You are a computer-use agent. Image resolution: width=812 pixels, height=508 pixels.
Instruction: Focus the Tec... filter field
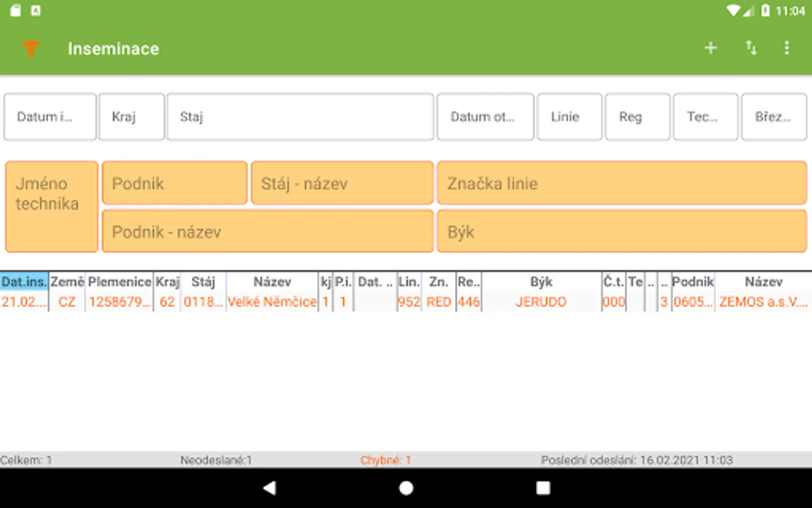click(705, 117)
